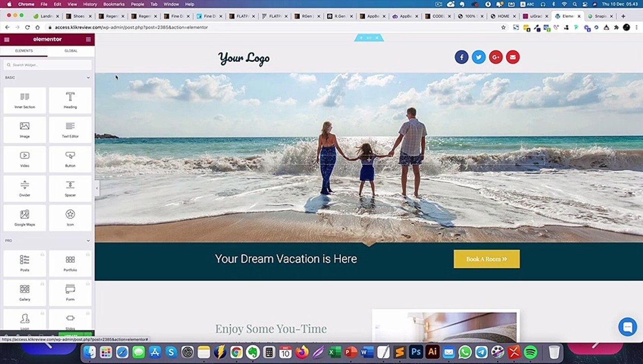Select the Video widget
The width and height of the screenshot is (643, 364).
click(25, 159)
